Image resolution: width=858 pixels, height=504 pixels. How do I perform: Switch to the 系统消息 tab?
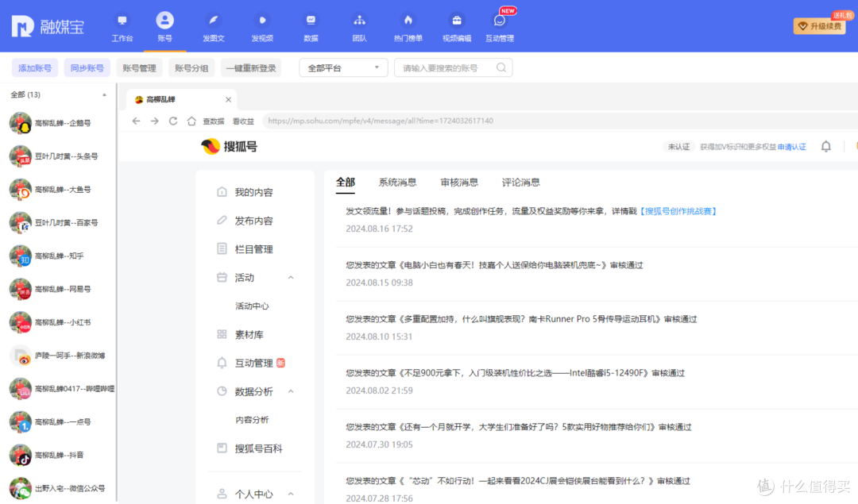(x=397, y=182)
